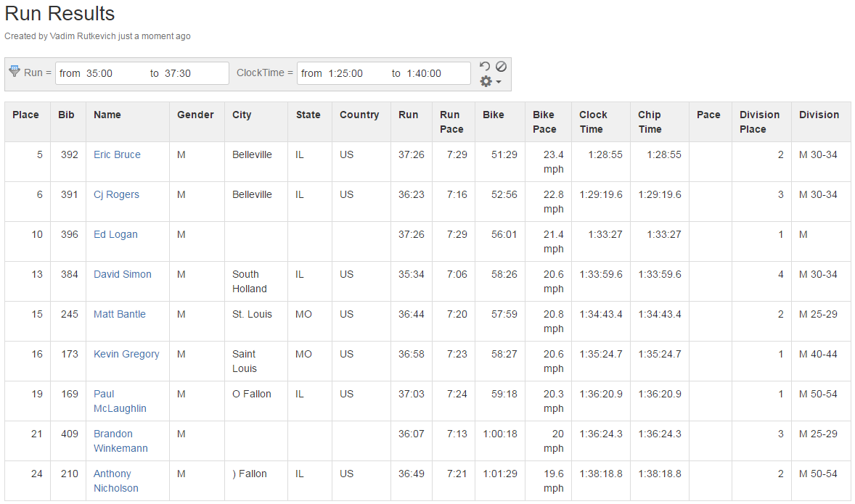
Task: Open Brandon Winkemann's link
Action: point(120,441)
